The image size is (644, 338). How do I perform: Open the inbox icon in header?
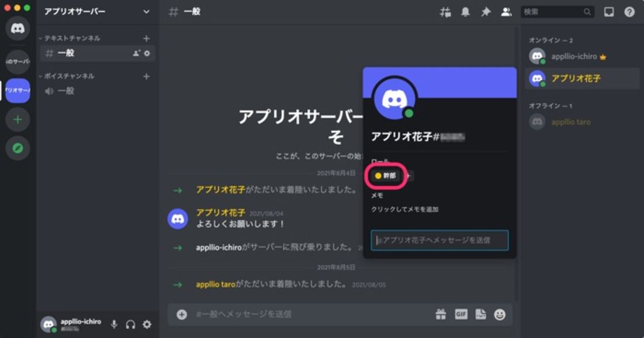tap(609, 12)
